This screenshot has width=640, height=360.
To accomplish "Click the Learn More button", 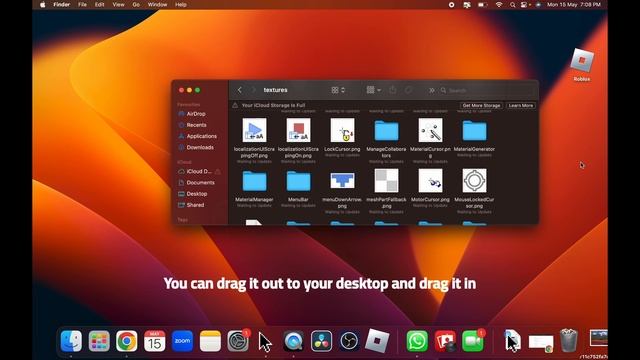I will pyautogui.click(x=521, y=105).
